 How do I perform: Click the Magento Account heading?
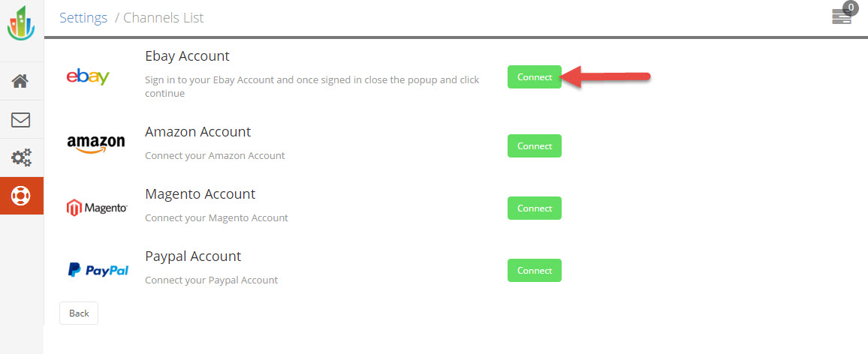(200, 194)
